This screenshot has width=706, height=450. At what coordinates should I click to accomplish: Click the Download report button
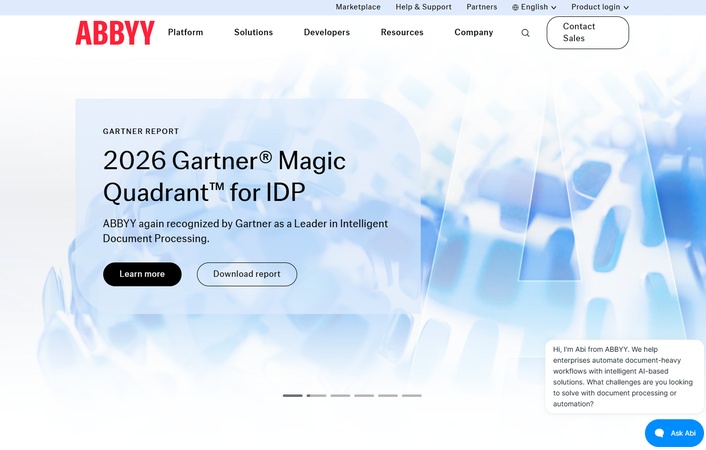247,274
